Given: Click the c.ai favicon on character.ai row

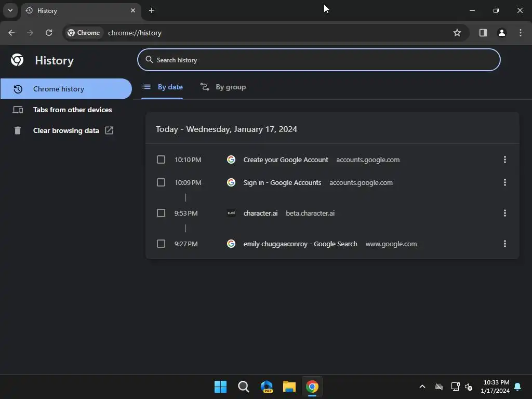Looking at the screenshot, I should pos(231,213).
